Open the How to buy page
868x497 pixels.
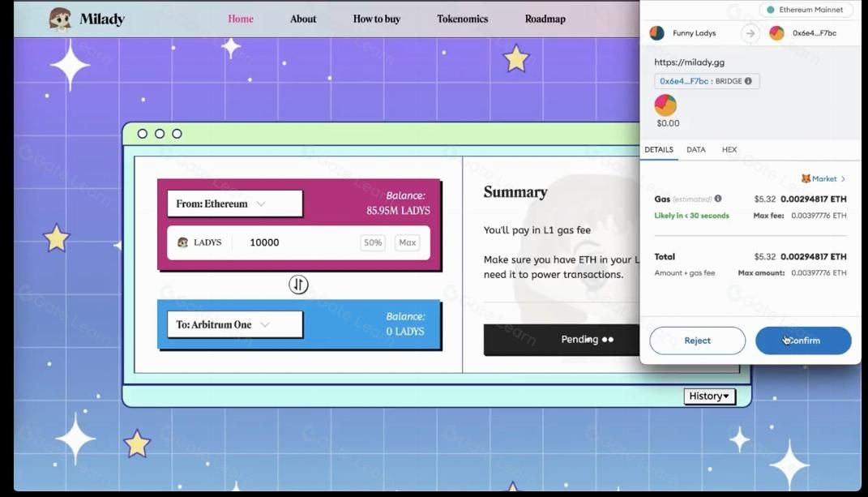point(376,19)
